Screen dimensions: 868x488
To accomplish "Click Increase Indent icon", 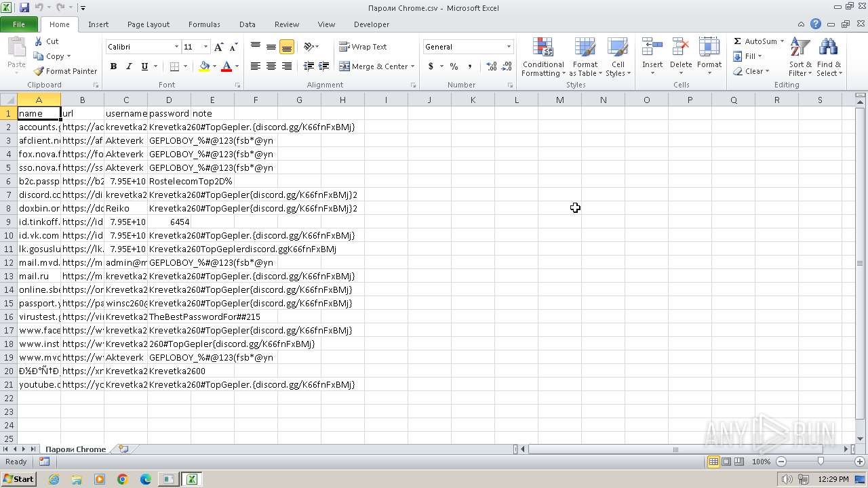I will (324, 66).
